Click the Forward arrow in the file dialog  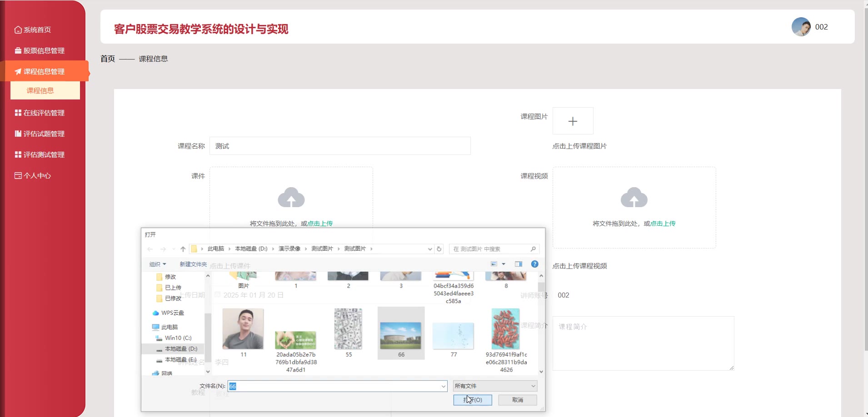[163, 249]
